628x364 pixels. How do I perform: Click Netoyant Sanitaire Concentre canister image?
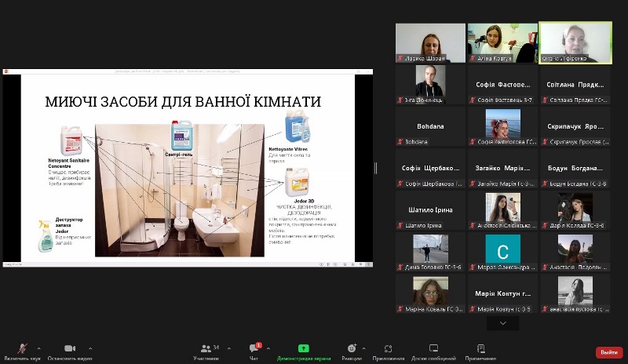[71, 140]
